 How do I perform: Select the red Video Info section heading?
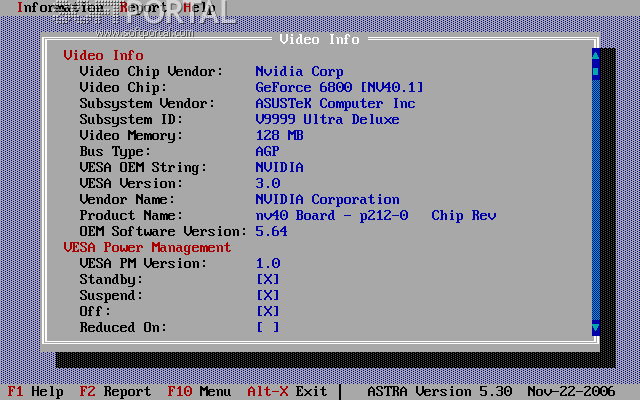coord(104,55)
